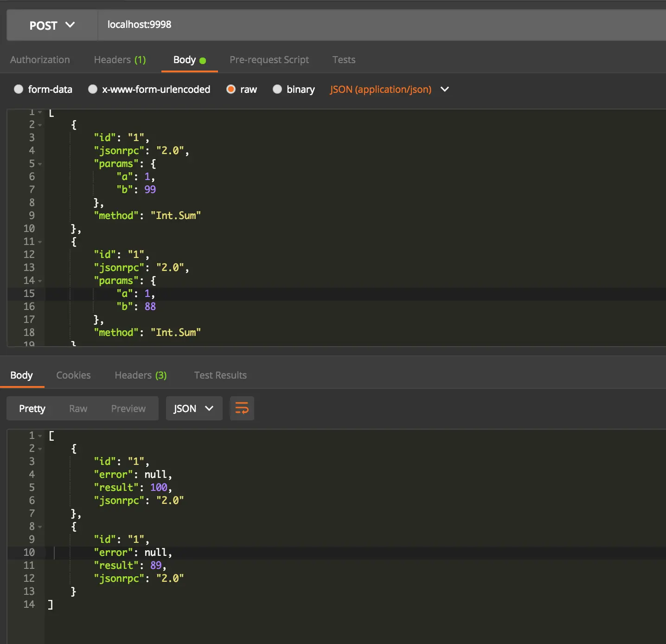
Task: Collapse the params object at request line 5
Action: click(x=40, y=164)
